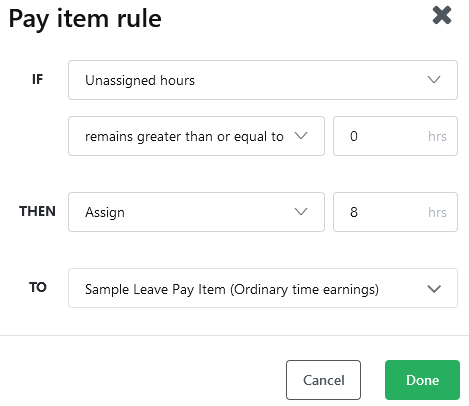Click the hrs suffix in the condition value field
The width and height of the screenshot is (469, 406).
(x=437, y=136)
